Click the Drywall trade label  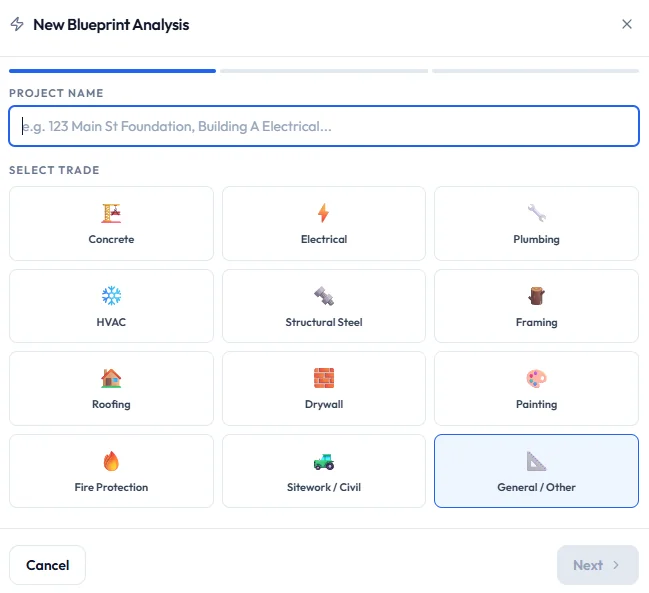tap(324, 404)
